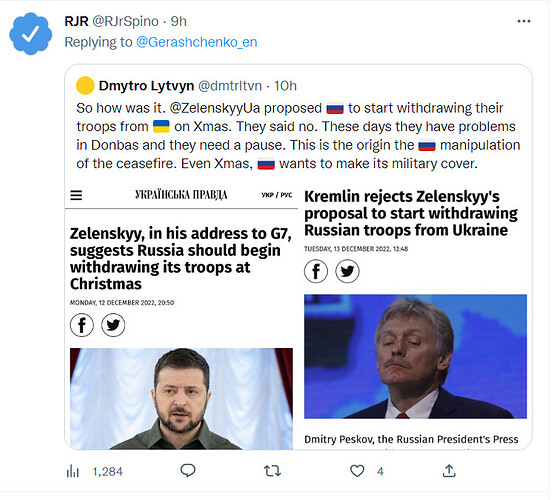Open the hamburger menu on Ukrainska Pravda
557x500 pixels.
(x=76, y=195)
